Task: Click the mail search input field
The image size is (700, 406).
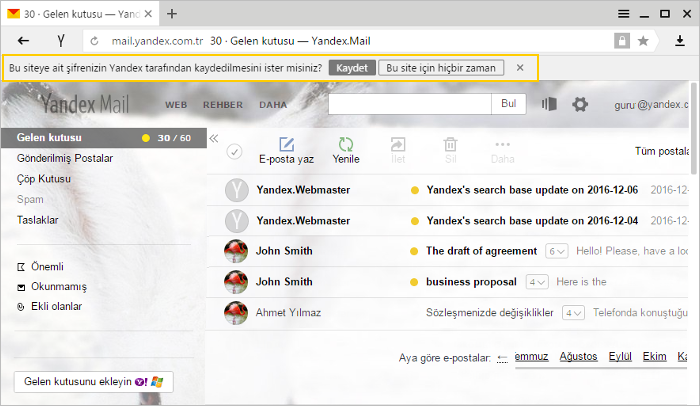Action: coord(410,104)
